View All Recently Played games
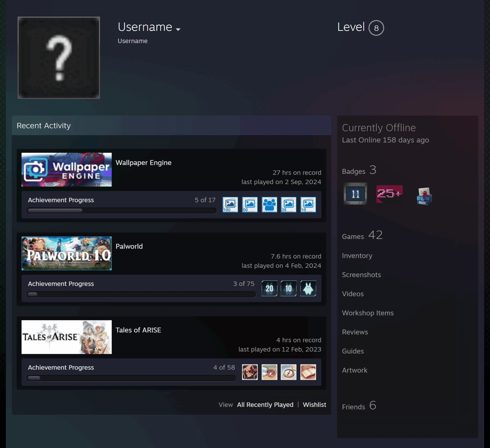Image resolution: width=490 pixels, height=448 pixels. (265, 405)
